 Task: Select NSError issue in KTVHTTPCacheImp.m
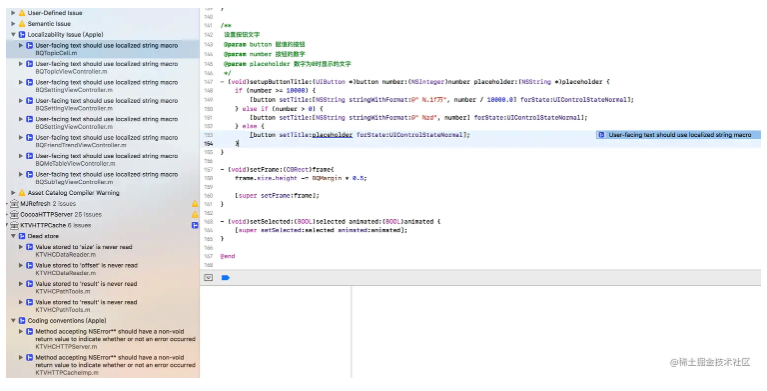point(103,365)
